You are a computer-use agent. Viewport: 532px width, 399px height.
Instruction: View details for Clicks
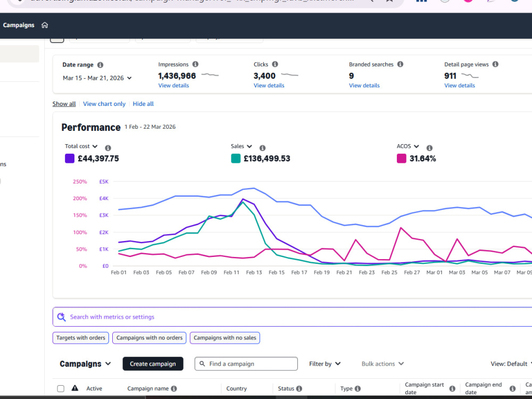[269, 86]
